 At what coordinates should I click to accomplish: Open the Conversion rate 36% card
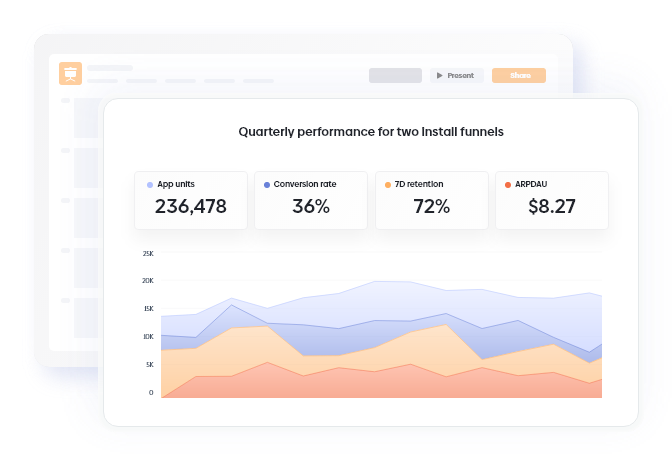pyautogui.click(x=311, y=200)
